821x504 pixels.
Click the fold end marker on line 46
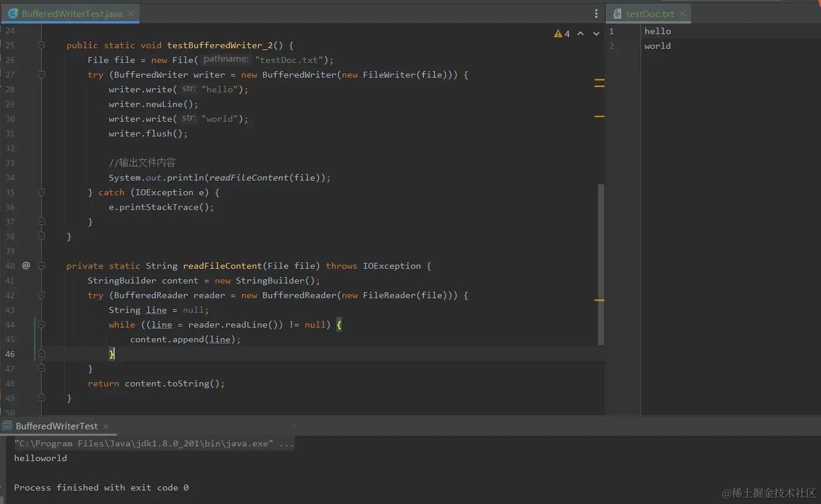click(x=41, y=353)
